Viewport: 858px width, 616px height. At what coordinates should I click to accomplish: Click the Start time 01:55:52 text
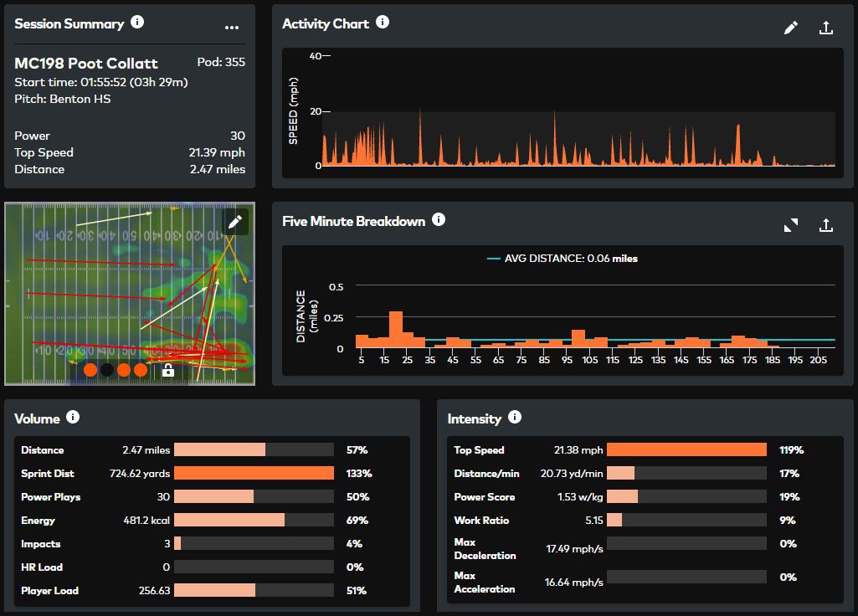click(x=101, y=82)
